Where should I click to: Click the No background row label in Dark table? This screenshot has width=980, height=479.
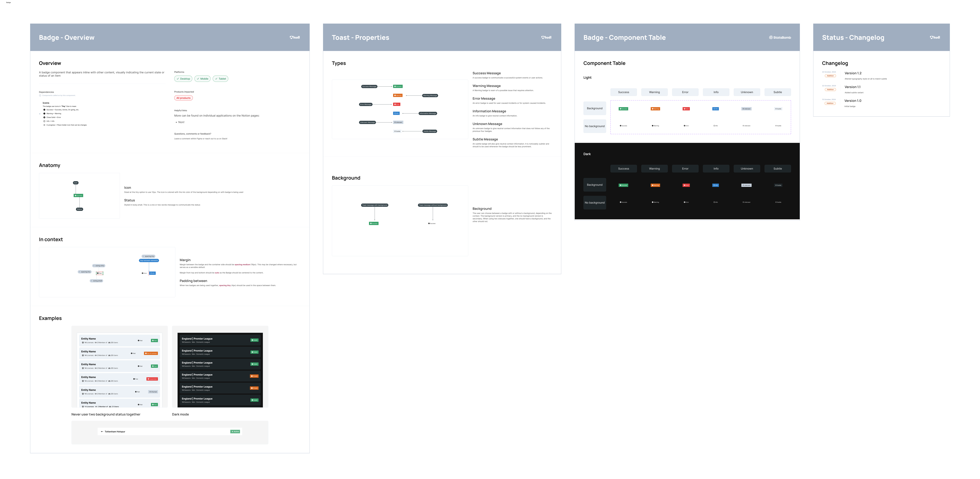pyautogui.click(x=595, y=203)
